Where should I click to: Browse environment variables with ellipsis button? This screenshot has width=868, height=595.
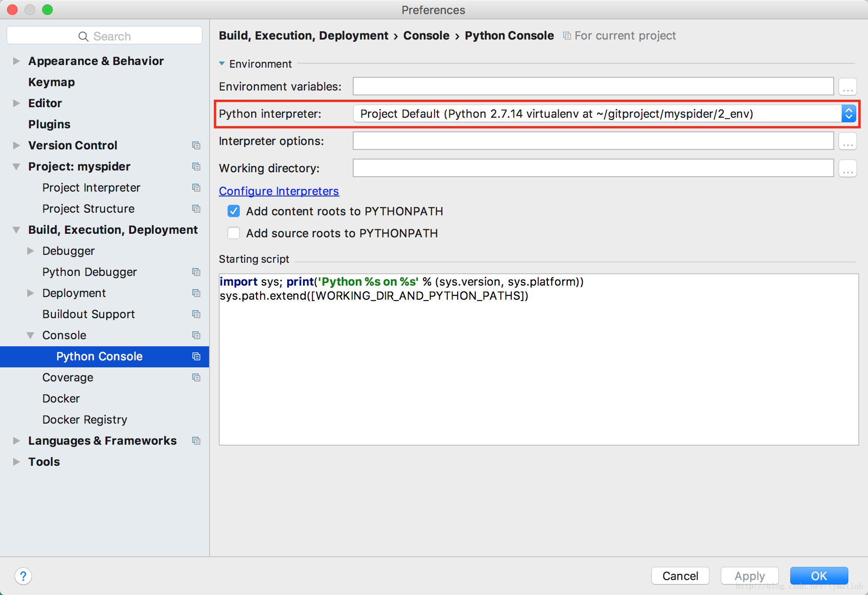848,87
